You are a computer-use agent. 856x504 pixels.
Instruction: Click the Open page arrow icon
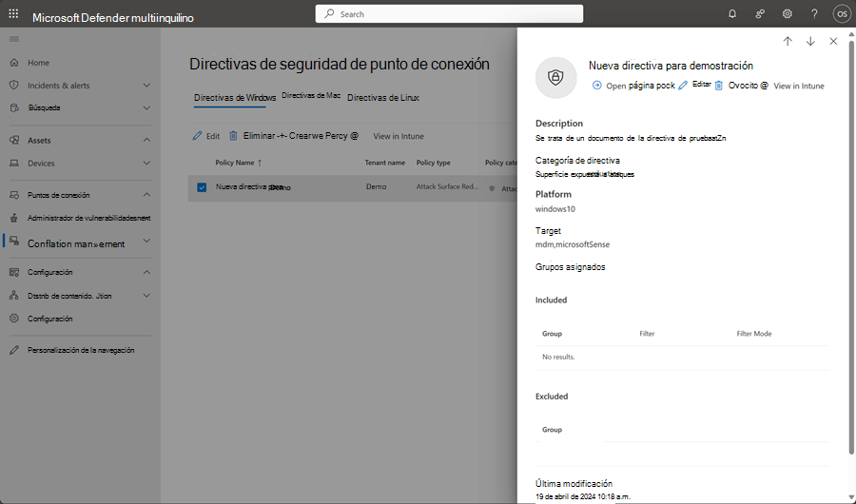point(596,86)
